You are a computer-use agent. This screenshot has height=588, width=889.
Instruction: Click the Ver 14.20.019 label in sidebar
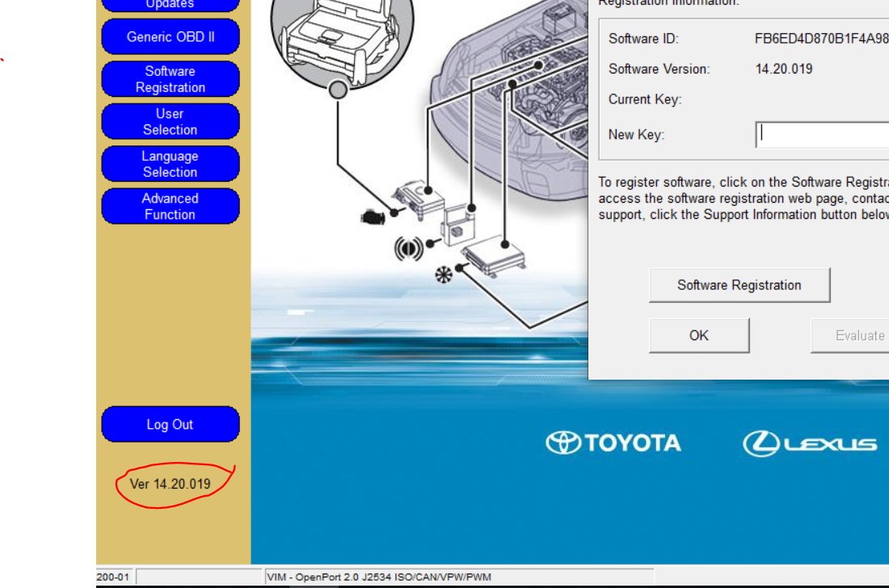pos(170,484)
